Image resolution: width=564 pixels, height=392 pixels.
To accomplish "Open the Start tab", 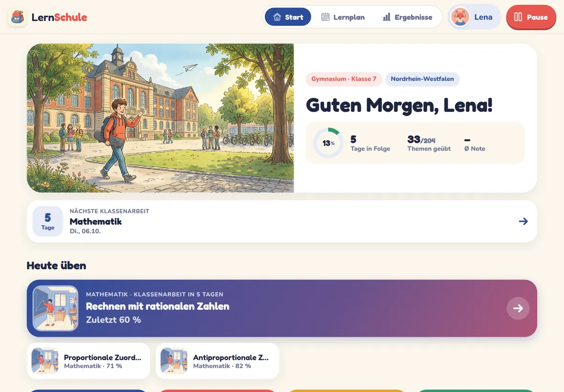I will (x=288, y=17).
